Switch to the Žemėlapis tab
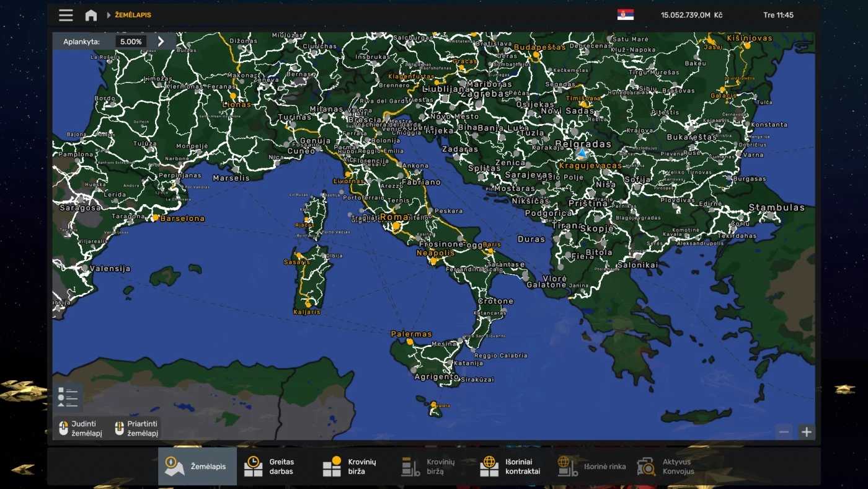 pos(197,467)
